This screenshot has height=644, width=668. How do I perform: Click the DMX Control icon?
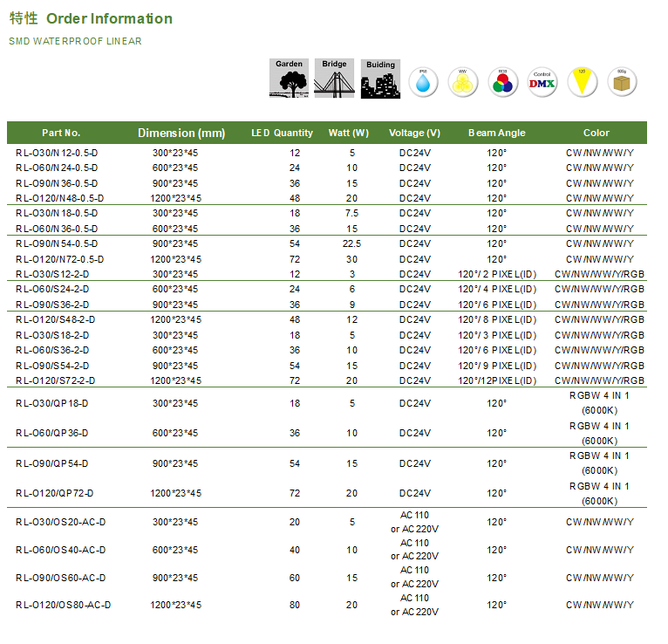(x=542, y=82)
